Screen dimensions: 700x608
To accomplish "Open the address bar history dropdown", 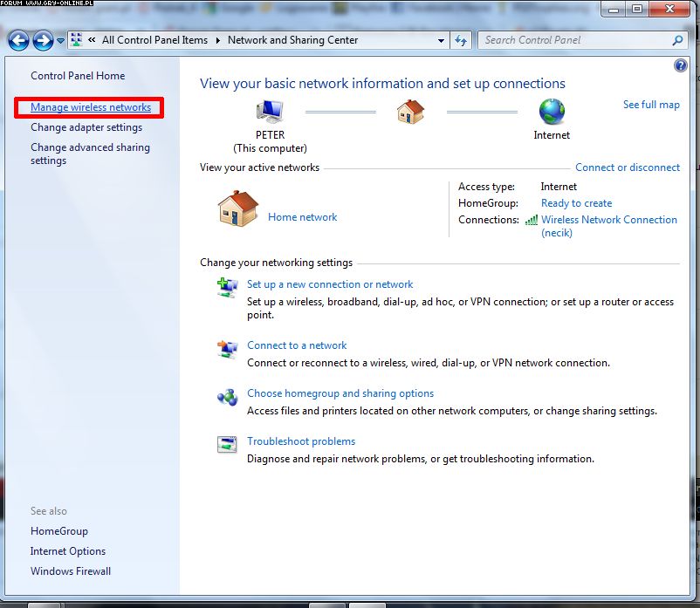I will click(x=441, y=41).
